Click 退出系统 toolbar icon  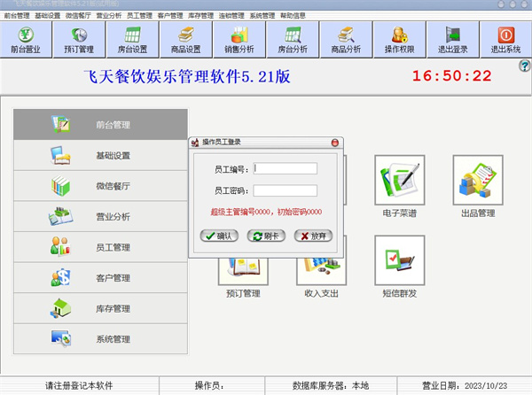click(x=506, y=40)
